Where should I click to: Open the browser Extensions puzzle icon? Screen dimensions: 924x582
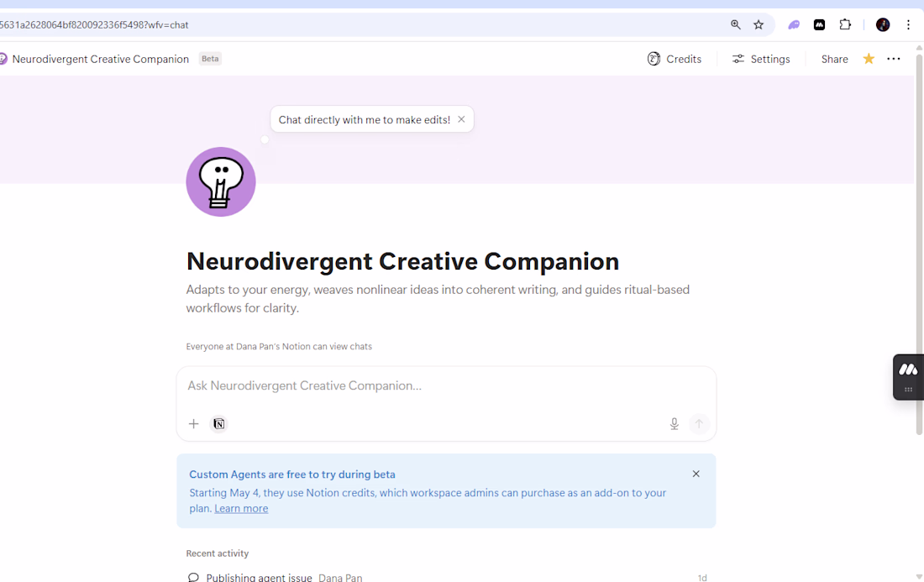pyautogui.click(x=845, y=24)
